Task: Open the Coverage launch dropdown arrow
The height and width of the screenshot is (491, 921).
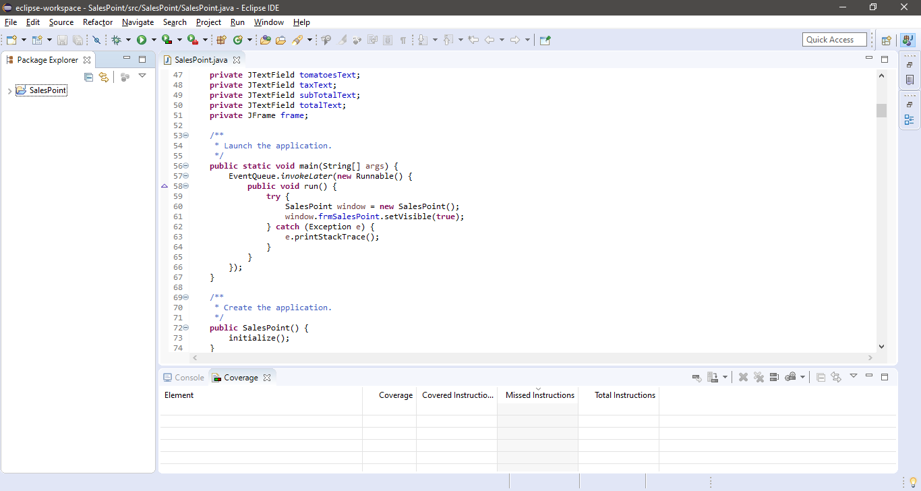Action: pos(179,40)
